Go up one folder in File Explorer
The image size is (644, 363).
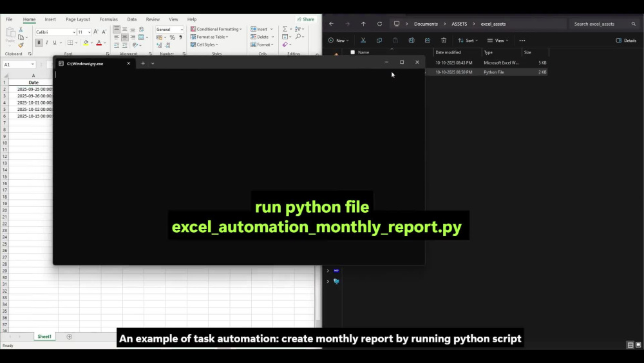363,24
